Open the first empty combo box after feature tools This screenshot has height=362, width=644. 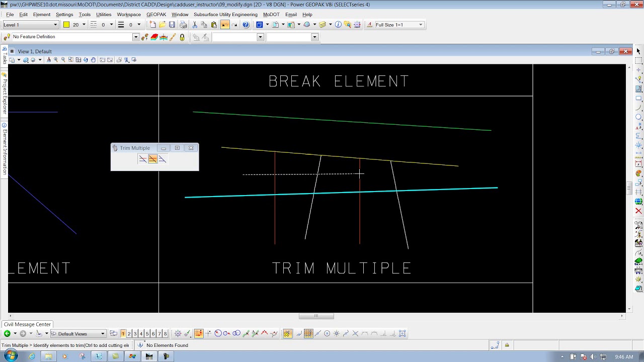(238, 37)
